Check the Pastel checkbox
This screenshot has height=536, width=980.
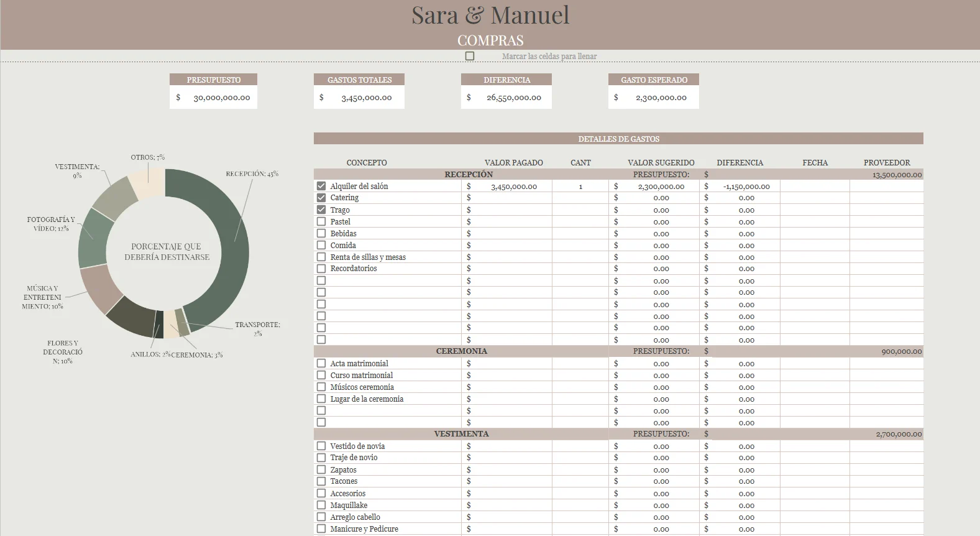tap(321, 221)
